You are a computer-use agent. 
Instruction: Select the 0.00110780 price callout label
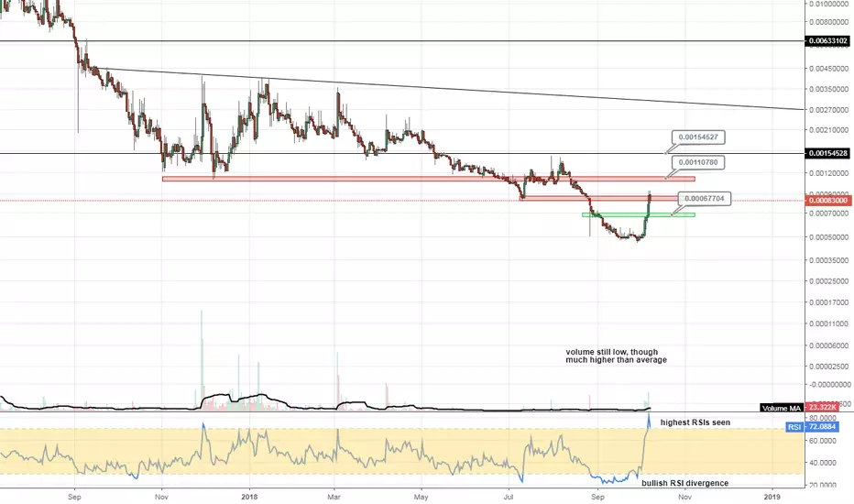[x=698, y=162]
